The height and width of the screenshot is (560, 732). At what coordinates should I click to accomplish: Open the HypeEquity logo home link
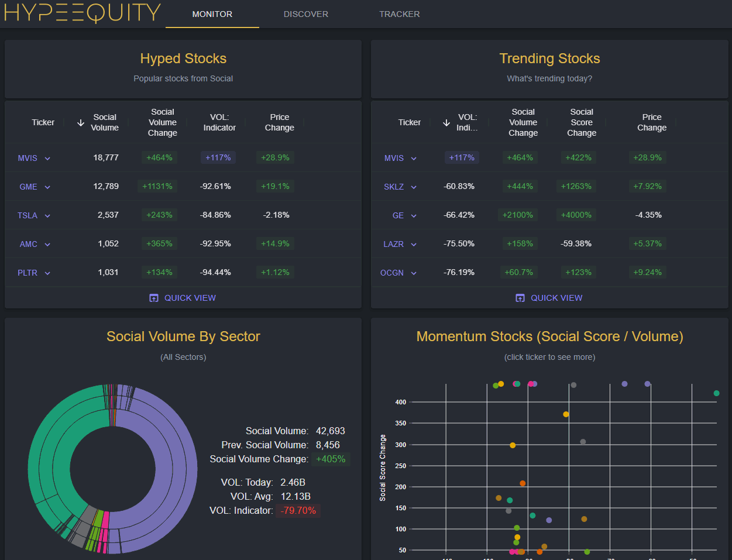click(x=82, y=13)
